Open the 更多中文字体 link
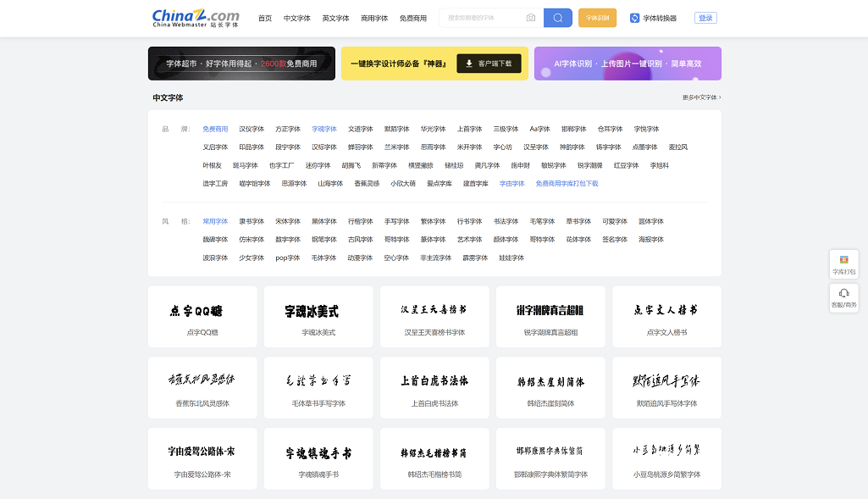This screenshot has width=868, height=499. [699, 97]
